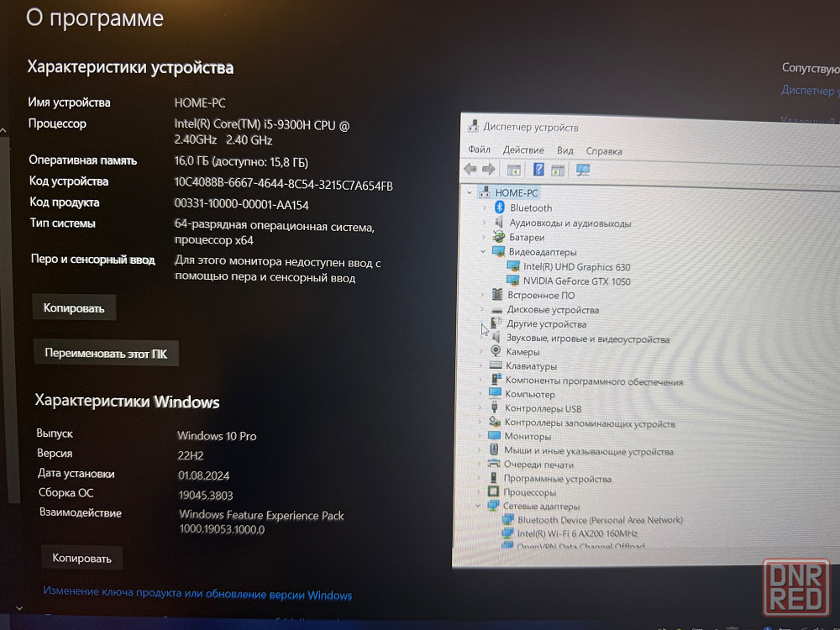Screen dimensions: 840x630
Task: Click the Очереди печати printer icon
Action: click(493, 464)
